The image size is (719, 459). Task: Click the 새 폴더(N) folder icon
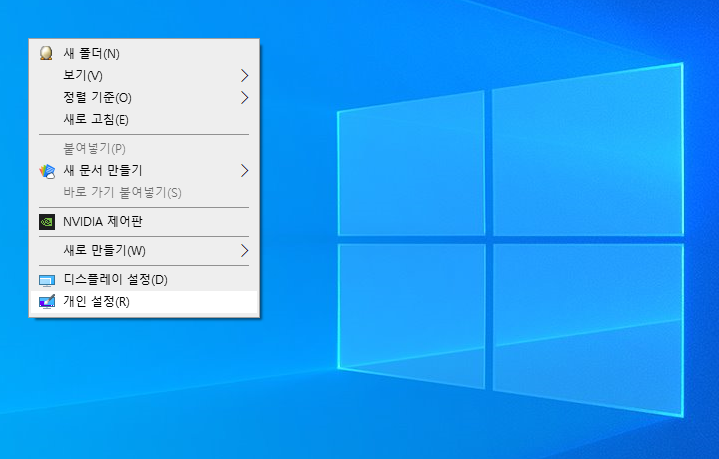(x=46, y=53)
